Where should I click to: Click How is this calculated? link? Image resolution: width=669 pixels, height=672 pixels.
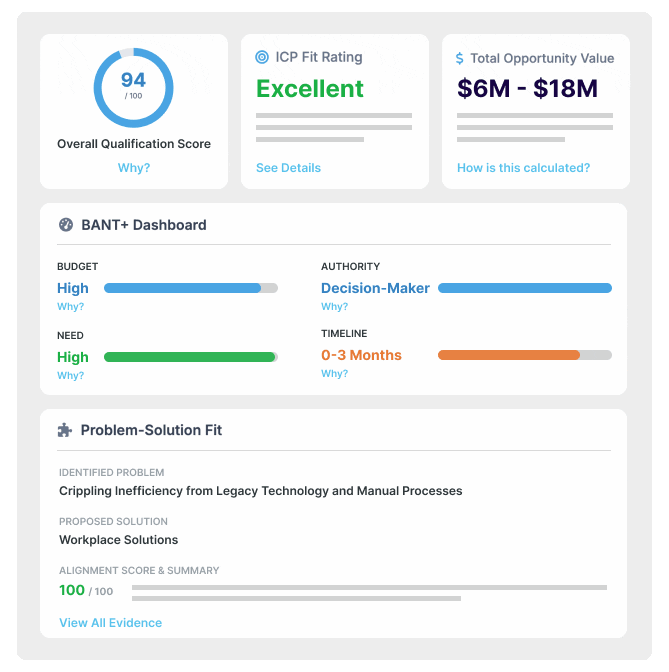523,168
